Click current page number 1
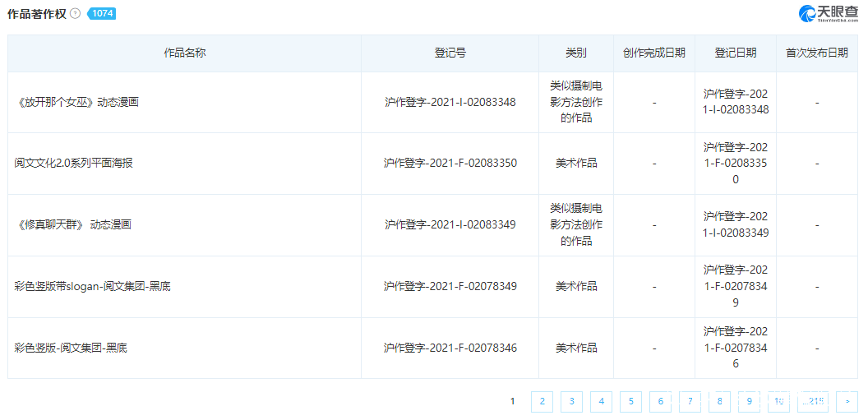 click(x=513, y=401)
